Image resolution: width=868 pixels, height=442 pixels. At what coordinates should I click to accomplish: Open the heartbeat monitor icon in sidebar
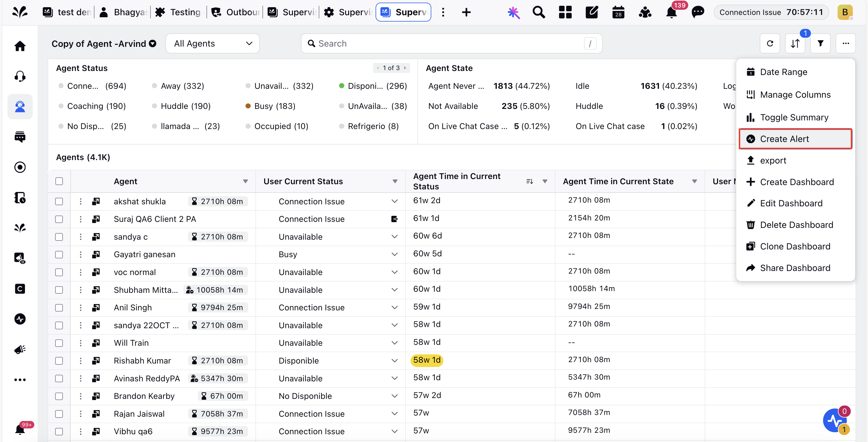(20, 319)
